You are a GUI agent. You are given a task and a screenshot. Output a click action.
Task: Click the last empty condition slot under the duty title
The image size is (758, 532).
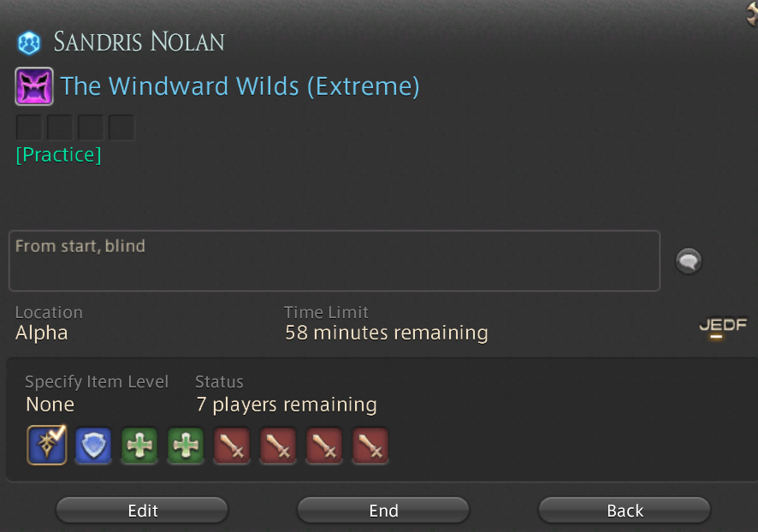coord(121,127)
